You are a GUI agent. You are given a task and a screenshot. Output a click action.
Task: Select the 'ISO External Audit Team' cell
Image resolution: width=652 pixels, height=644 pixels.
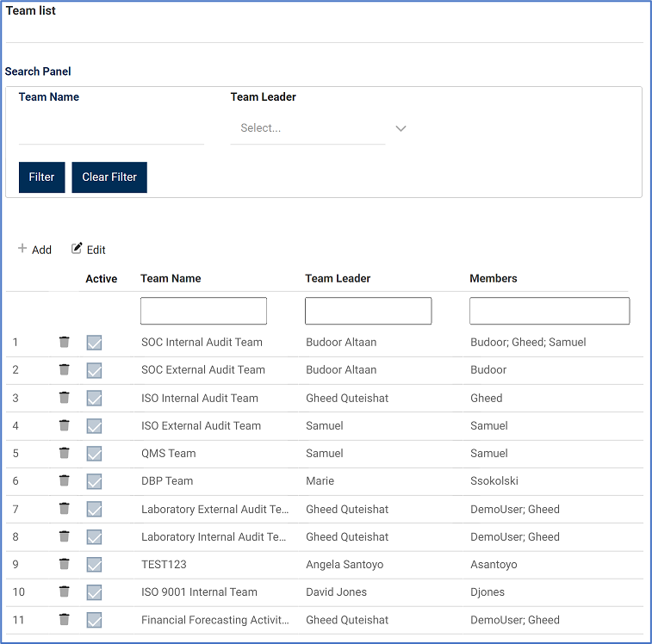click(x=201, y=425)
